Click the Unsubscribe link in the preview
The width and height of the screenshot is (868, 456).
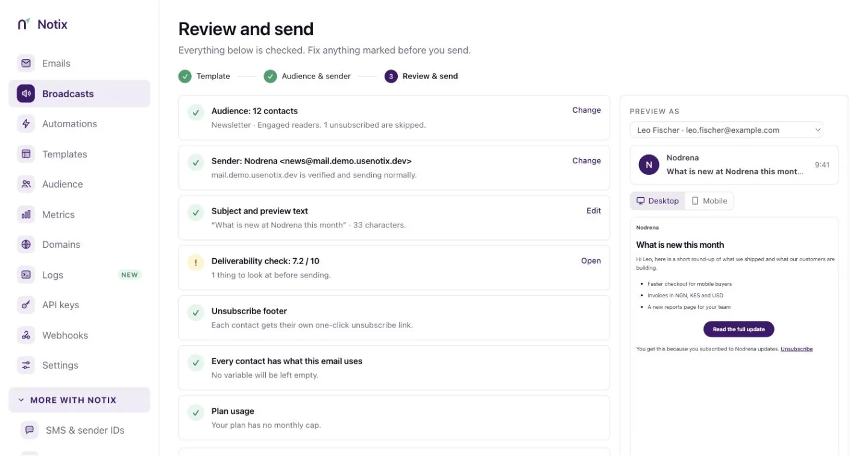[797, 349]
